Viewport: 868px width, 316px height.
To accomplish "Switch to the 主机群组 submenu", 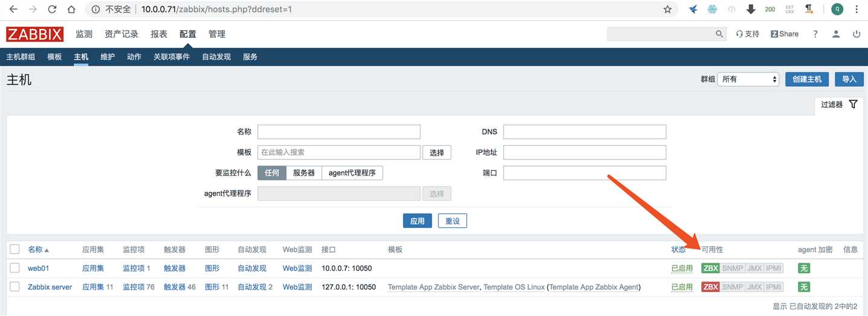I will pos(21,57).
